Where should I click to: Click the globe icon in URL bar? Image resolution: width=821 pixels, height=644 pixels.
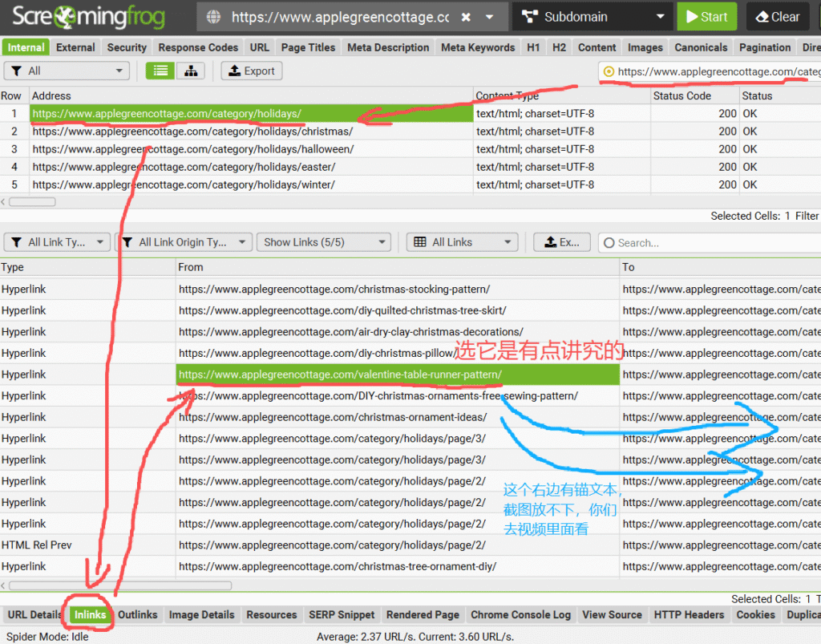(213, 17)
